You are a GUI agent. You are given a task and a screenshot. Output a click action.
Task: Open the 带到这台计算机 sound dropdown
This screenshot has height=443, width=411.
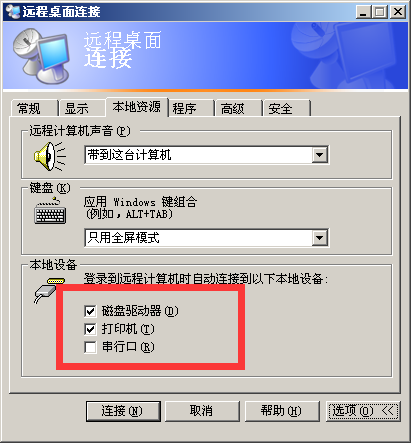click(319, 155)
